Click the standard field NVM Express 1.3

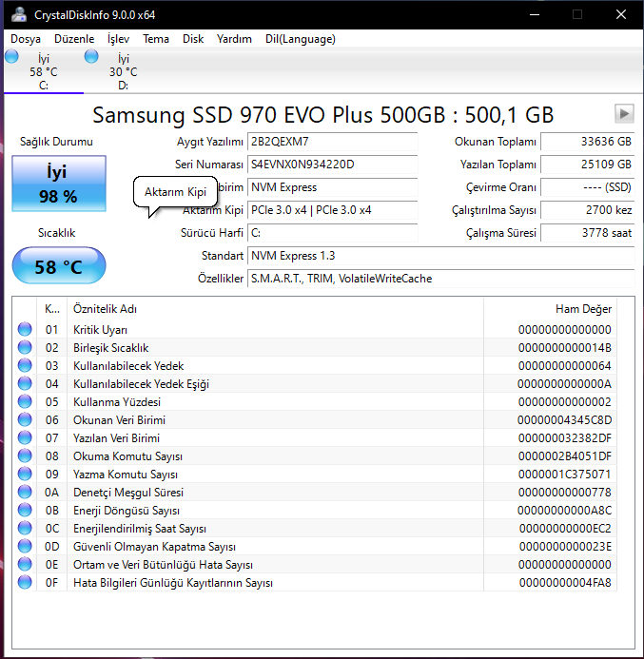click(441, 256)
